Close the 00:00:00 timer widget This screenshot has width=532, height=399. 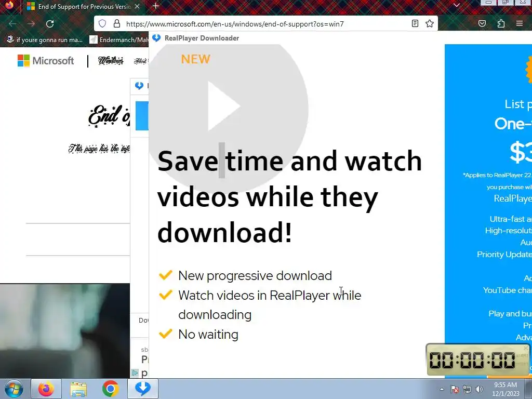click(x=526, y=348)
